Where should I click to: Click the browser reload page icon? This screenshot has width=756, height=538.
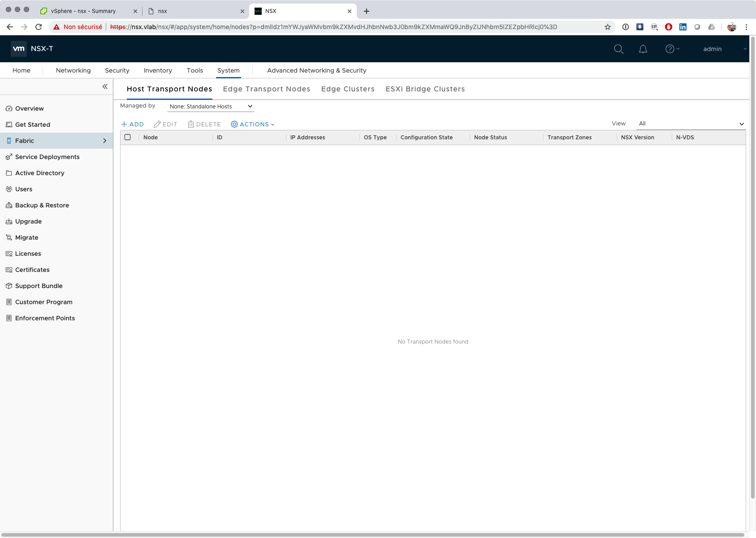tap(39, 27)
